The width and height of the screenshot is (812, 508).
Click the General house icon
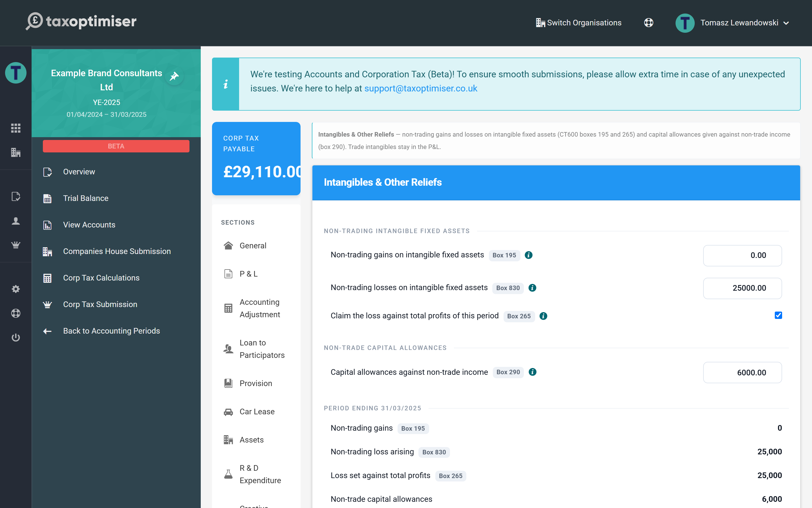[228, 246]
